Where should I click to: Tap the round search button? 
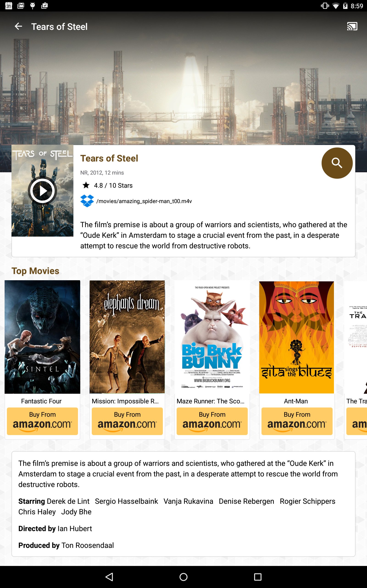pos(337,163)
